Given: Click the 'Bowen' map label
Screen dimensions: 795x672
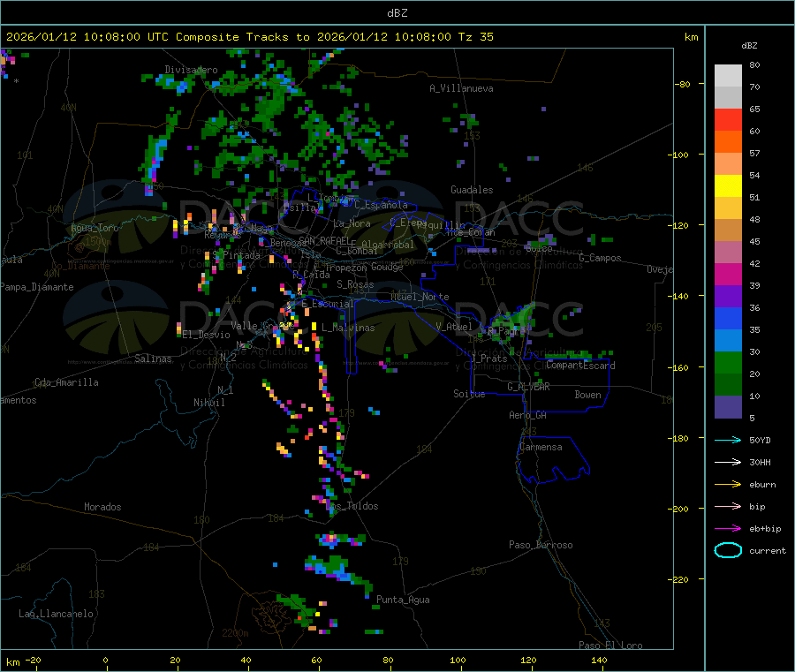Looking at the screenshot, I should pyautogui.click(x=587, y=395).
